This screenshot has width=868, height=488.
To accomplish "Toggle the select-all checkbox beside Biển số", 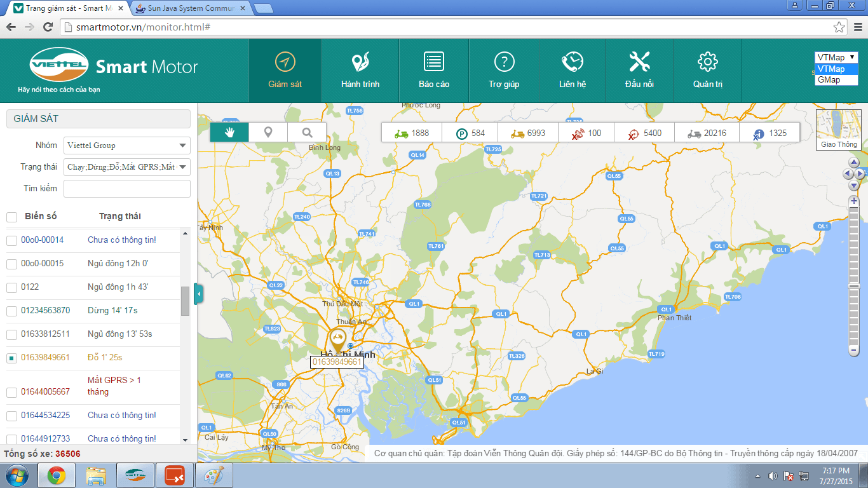I will [x=11, y=217].
